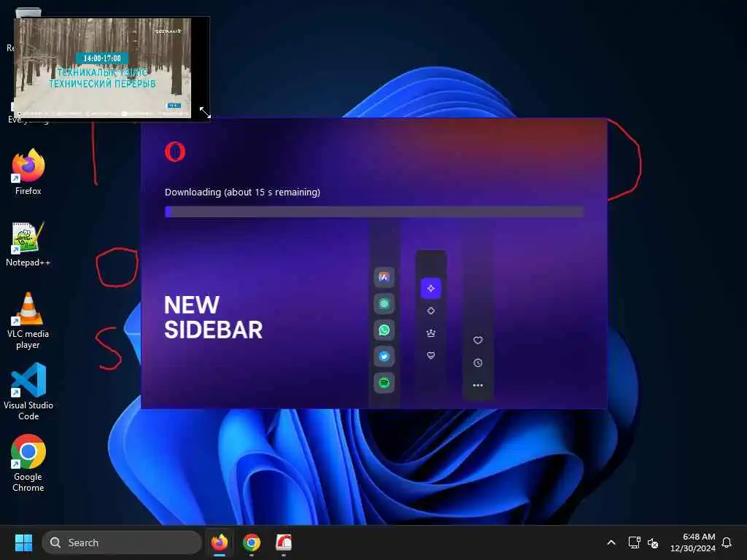Click the crown icon in middle sidebar
The height and width of the screenshot is (560, 747).
(430, 332)
